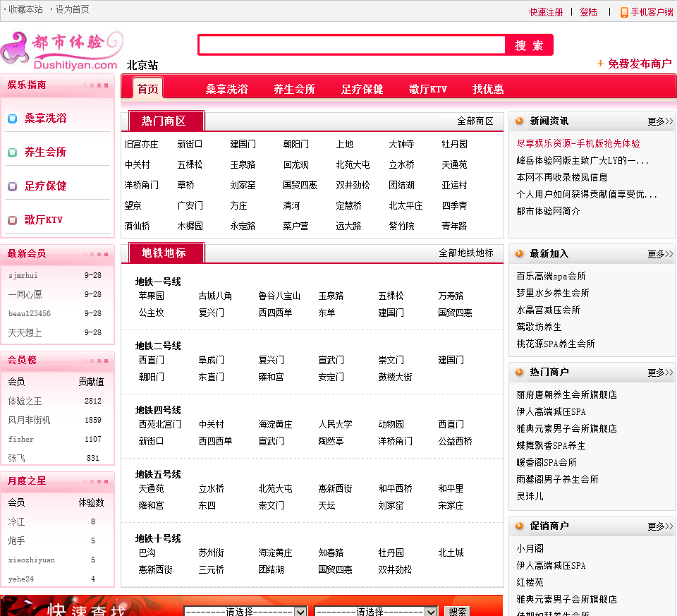Click the 搜索 button in quick search bar
This screenshot has height=616, width=677.
[457, 611]
